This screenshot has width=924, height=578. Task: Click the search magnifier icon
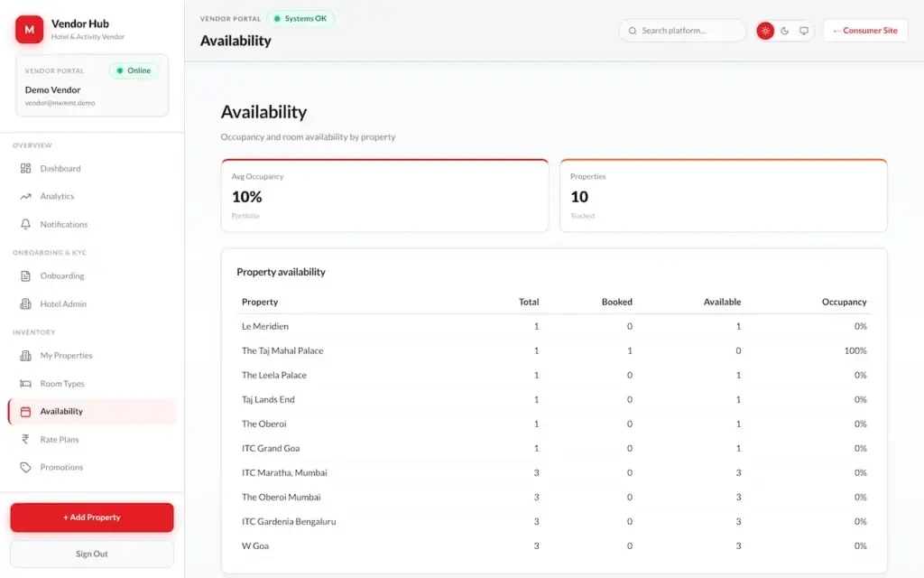(x=633, y=31)
